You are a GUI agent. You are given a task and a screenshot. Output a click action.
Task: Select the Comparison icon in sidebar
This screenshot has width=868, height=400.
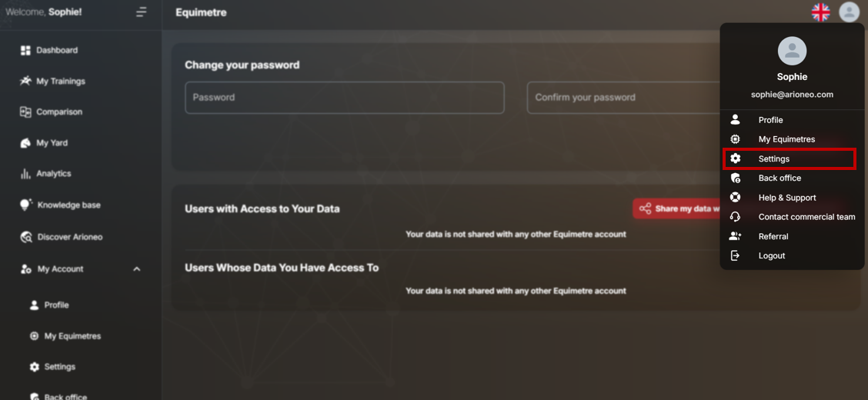25,112
